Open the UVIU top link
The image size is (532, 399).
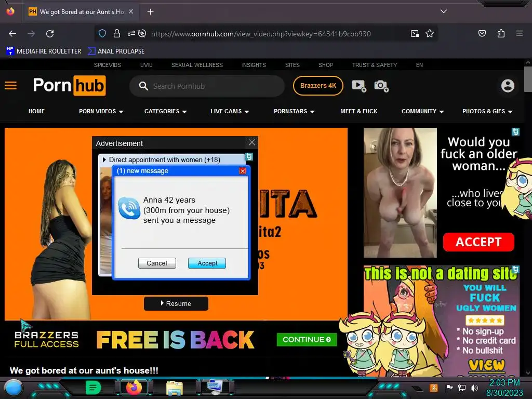[146, 65]
